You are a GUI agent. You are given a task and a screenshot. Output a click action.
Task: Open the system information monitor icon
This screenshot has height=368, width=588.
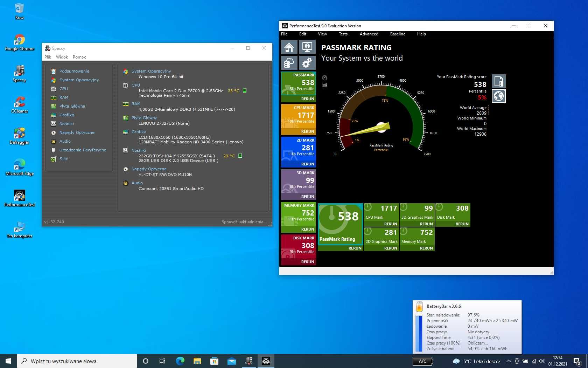pos(307,47)
